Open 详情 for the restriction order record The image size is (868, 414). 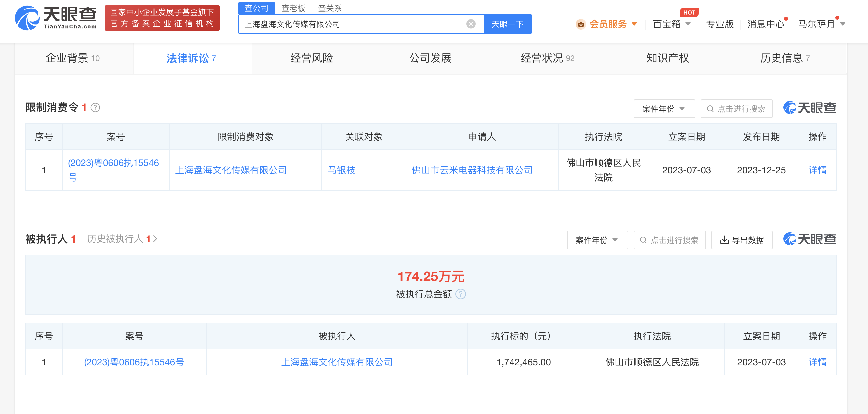pos(817,170)
